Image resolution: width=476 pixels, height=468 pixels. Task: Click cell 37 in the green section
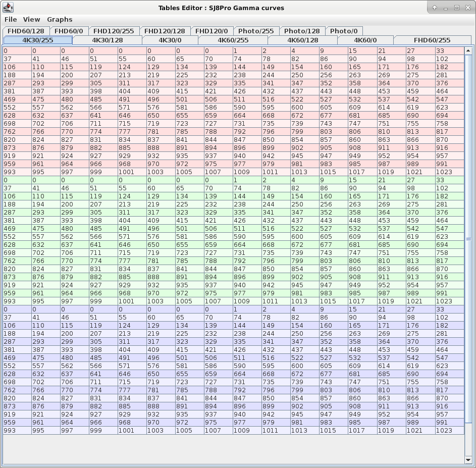coord(17,188)
